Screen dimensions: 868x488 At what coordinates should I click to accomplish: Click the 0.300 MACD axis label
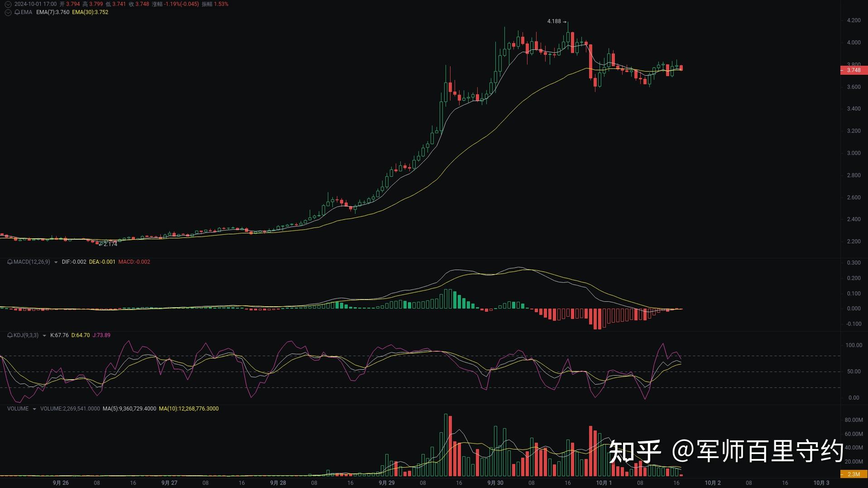point(854,263)
